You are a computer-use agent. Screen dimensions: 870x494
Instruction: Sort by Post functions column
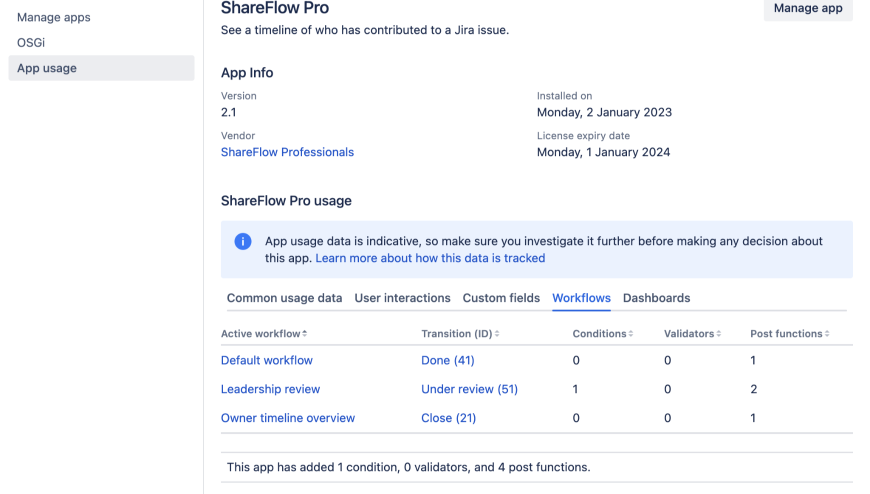tap(789, 333)
